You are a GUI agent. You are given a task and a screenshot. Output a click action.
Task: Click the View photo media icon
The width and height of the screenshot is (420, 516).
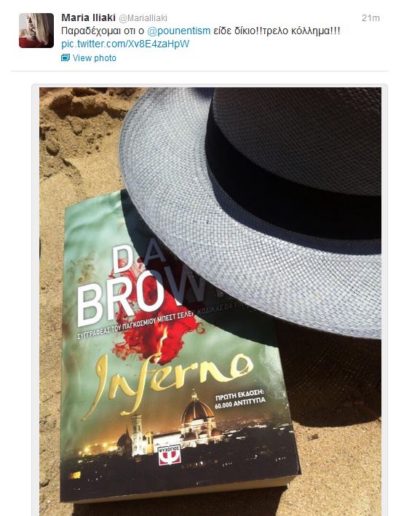66,58
